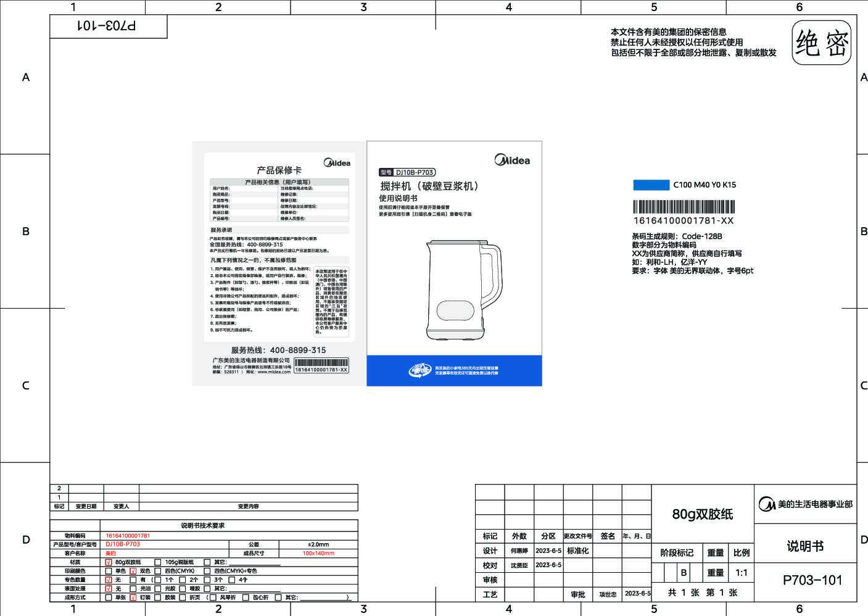The height and width of the screenshot is (616, 868).
Task: Click the red DJ10B-P703 model value in table
Action: (x=123, y=544)
